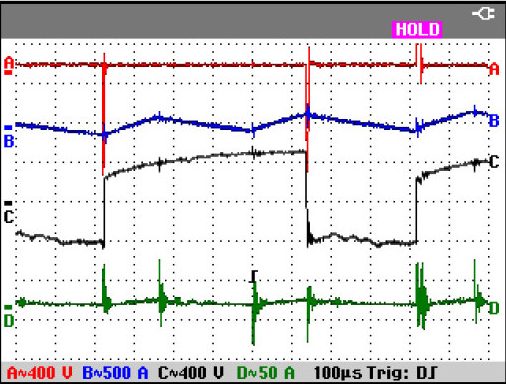Viewport: 506px width, 384px height.
Task: Click the power plug icon
Action: 483,14
